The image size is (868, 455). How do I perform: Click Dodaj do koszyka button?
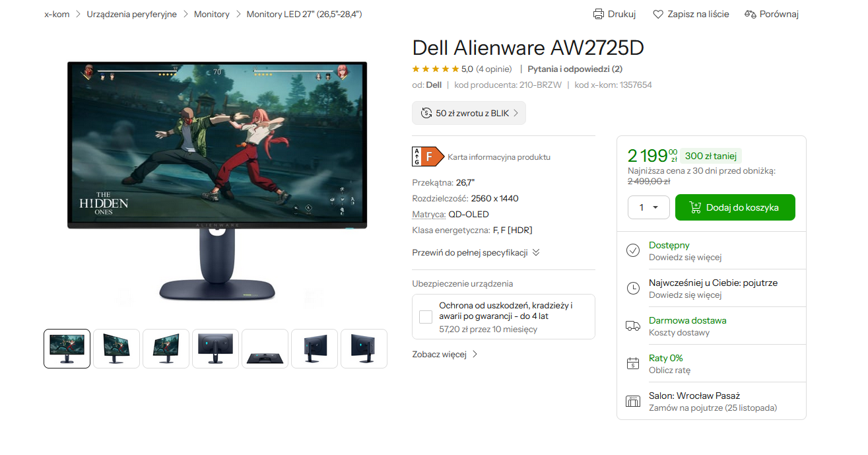[735, 207]
